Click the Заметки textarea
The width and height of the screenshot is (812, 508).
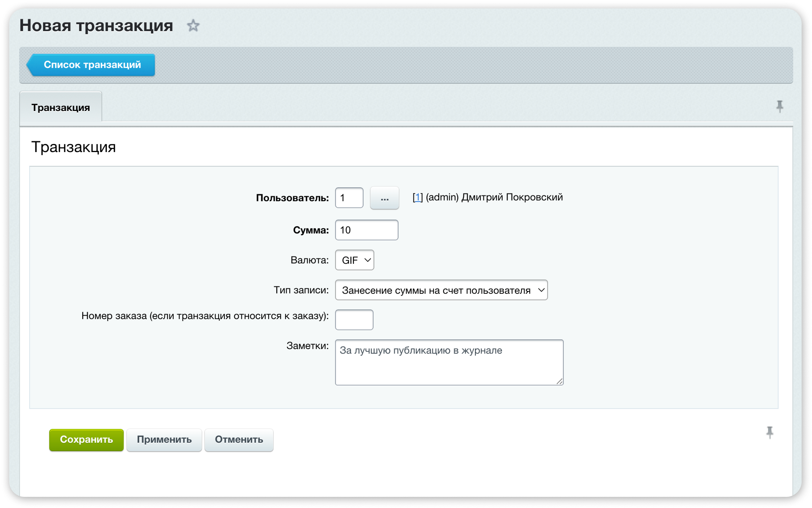449,362
